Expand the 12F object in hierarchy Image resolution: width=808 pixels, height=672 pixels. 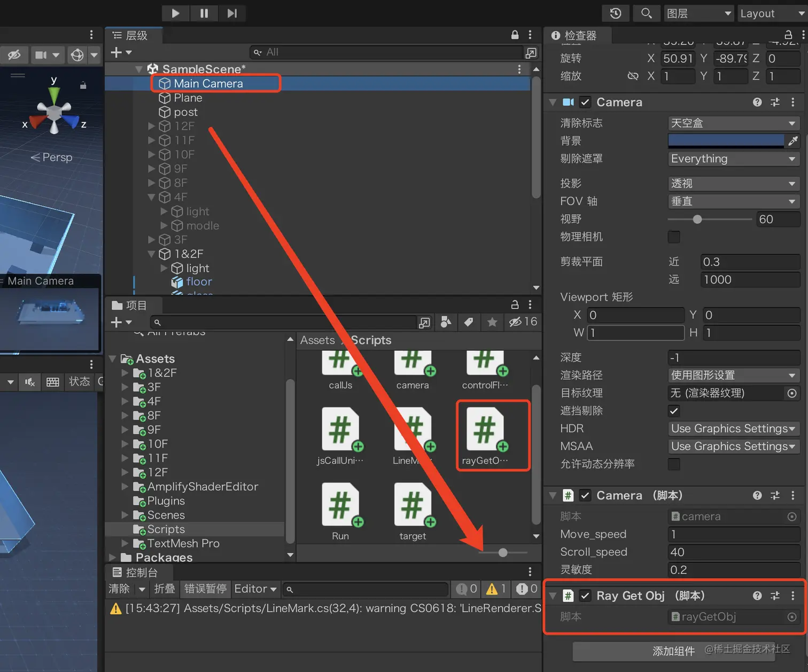tap(151, 126)
